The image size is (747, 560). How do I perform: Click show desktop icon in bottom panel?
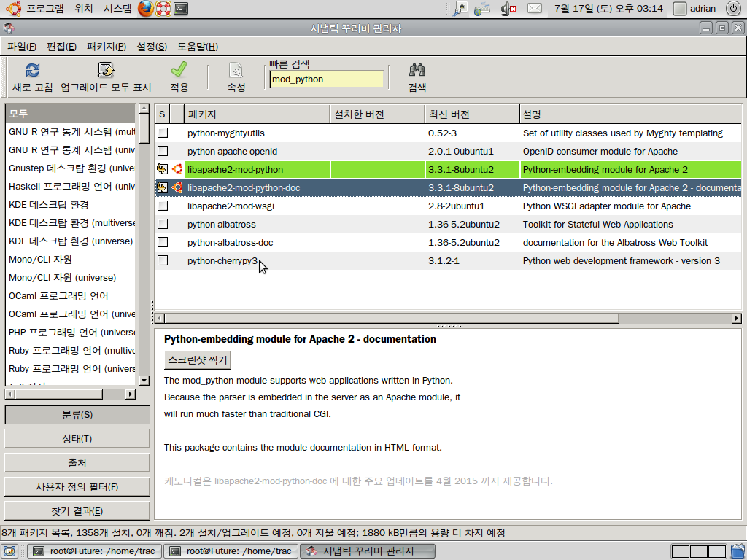[x=9, y=551]
